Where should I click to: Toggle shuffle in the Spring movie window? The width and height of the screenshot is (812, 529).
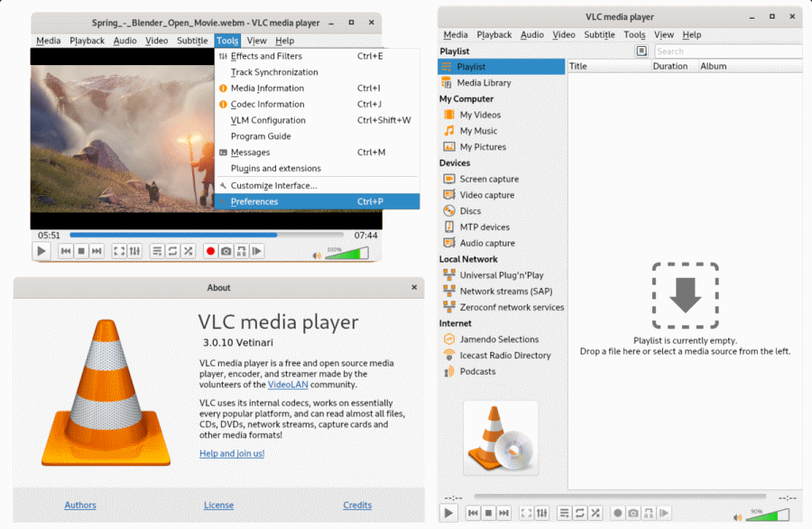coord(189,251)
